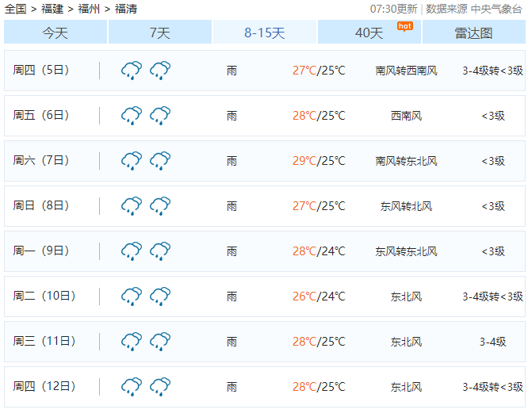Click temperature 28℃/25℃ on 周五（6日）

click(x=319, y=116)
